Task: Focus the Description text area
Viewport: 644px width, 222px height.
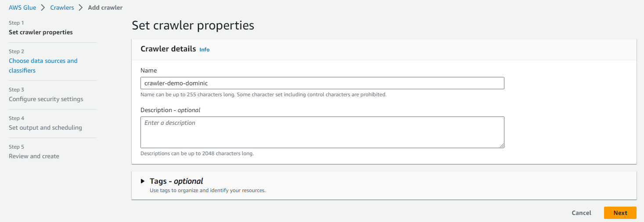Action: [x=322, y=132]
